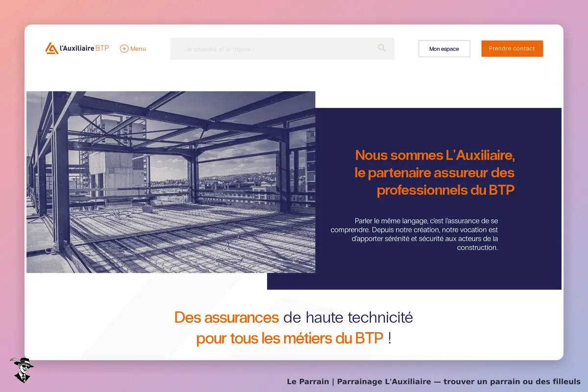This screenshot has width=588, height=392.
Task: Click the magnifying glass search icon
Action: [382, 48]
